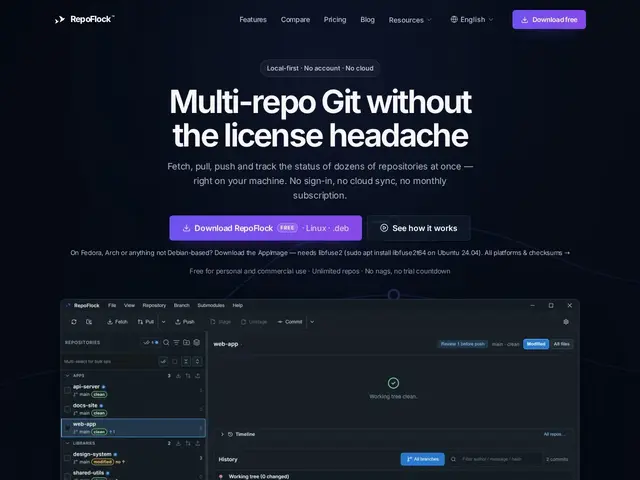Click the filter lines icon in the Repositories header
This screenshot has height=480, width=640.
pos(176,342)
